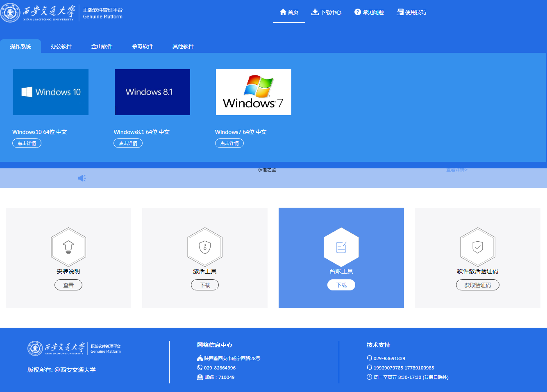Click 点击详情 under Windows8.1 64位
The width and height of the screenshot is (547, 392).
tap(128, 143)
